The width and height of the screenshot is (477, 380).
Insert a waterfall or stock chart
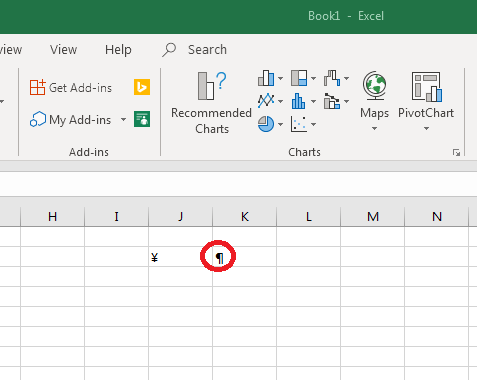pos(332,78)
